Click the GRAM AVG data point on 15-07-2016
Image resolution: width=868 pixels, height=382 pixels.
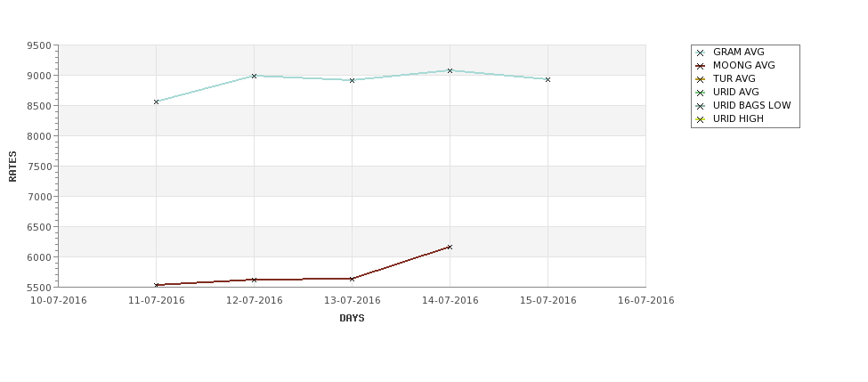[548, 80]
